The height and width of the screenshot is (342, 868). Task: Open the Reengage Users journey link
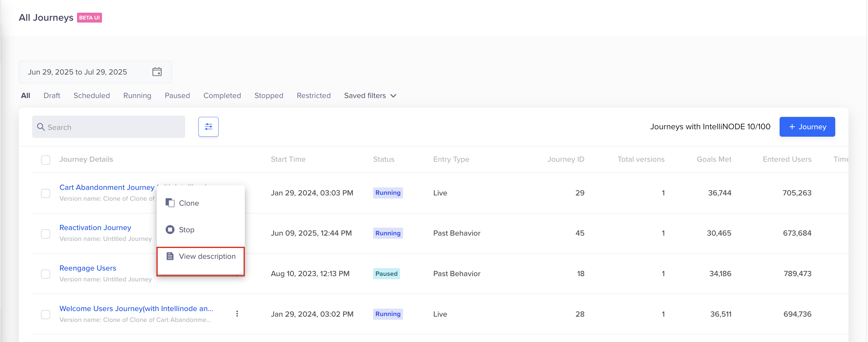click(x=87, y=268)
